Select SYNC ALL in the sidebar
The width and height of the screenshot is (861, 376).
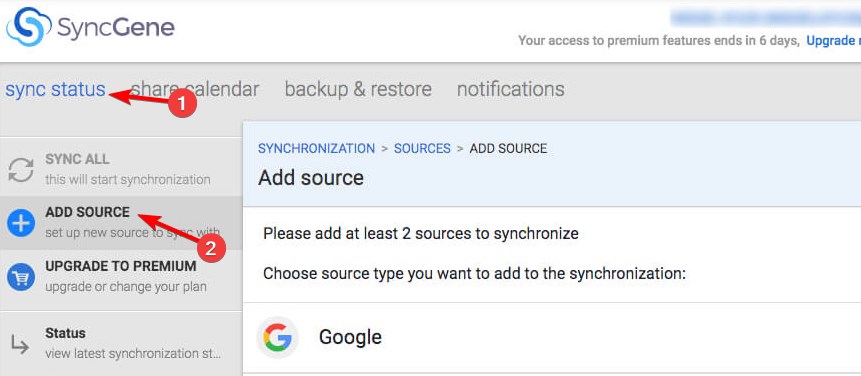point(77,159)
